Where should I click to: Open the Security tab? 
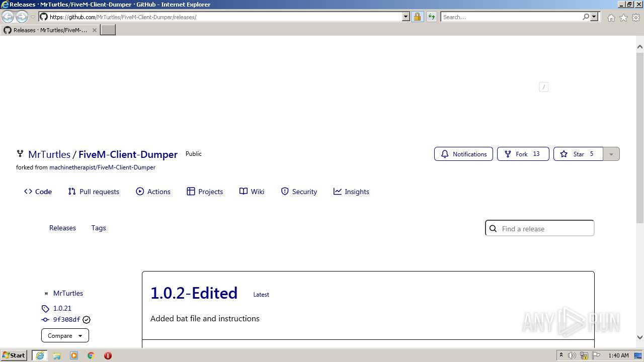coord(299,192)
